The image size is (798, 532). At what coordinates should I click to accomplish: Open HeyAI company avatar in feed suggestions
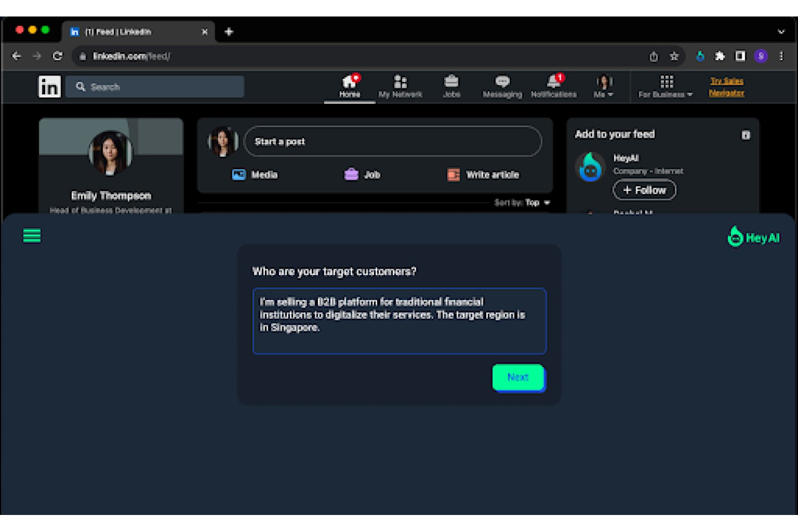(591, 167)
